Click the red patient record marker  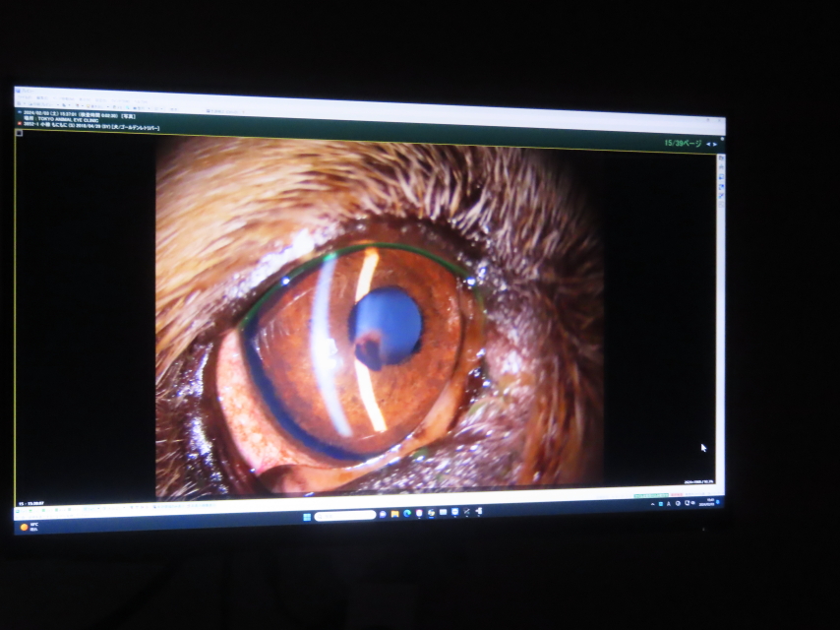(x=19, y=126)
